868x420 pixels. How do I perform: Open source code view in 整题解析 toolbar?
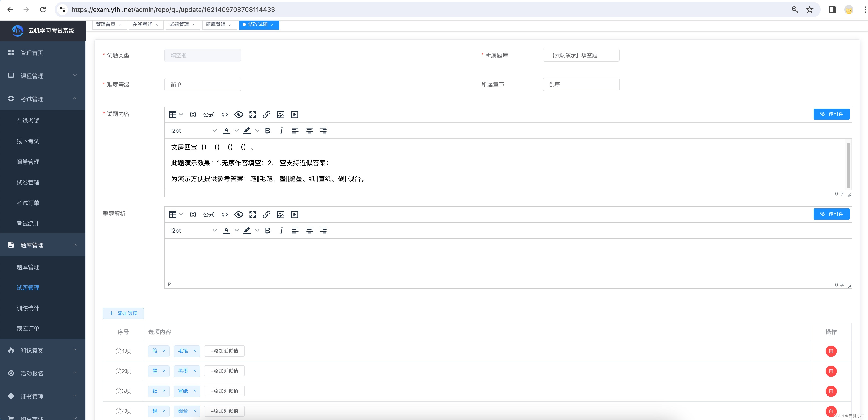[x=225, y=215]
